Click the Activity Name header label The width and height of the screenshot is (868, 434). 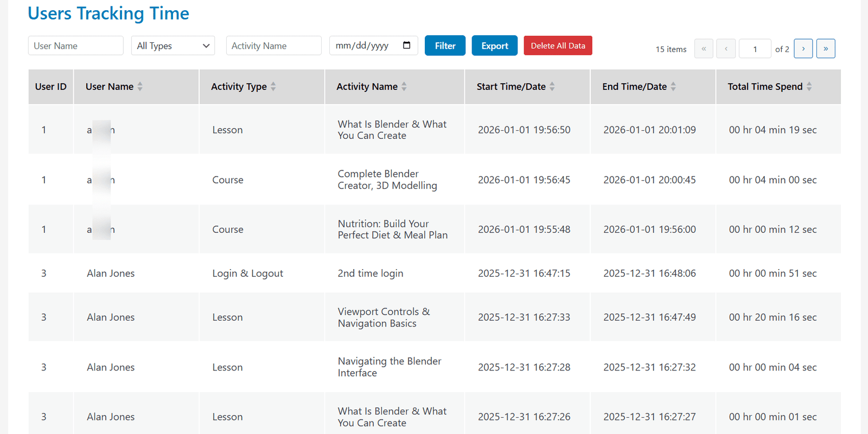[367, 86]
